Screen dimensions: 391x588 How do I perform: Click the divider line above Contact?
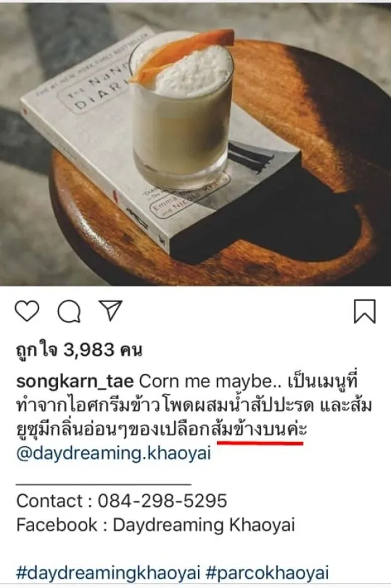[x=103, y=485]
